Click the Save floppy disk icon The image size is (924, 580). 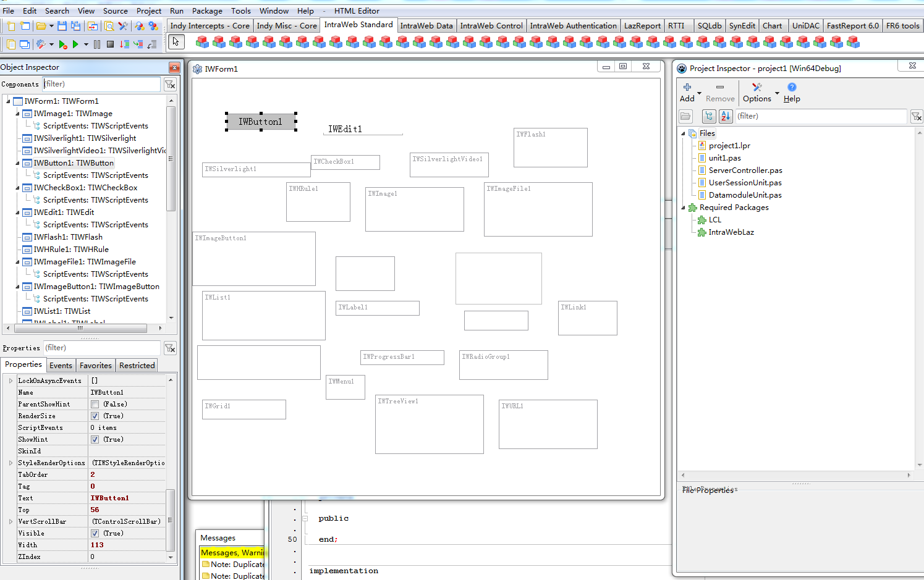62,26
